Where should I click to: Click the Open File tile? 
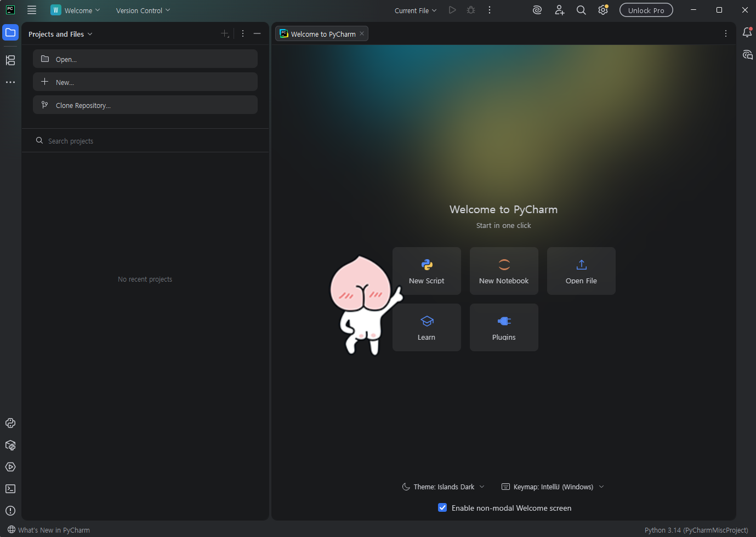tap(581, 271)
